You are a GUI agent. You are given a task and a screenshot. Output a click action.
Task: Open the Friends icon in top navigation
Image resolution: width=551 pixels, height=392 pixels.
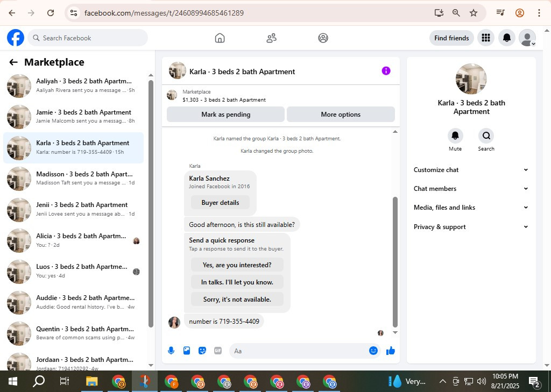pos(271,38)
